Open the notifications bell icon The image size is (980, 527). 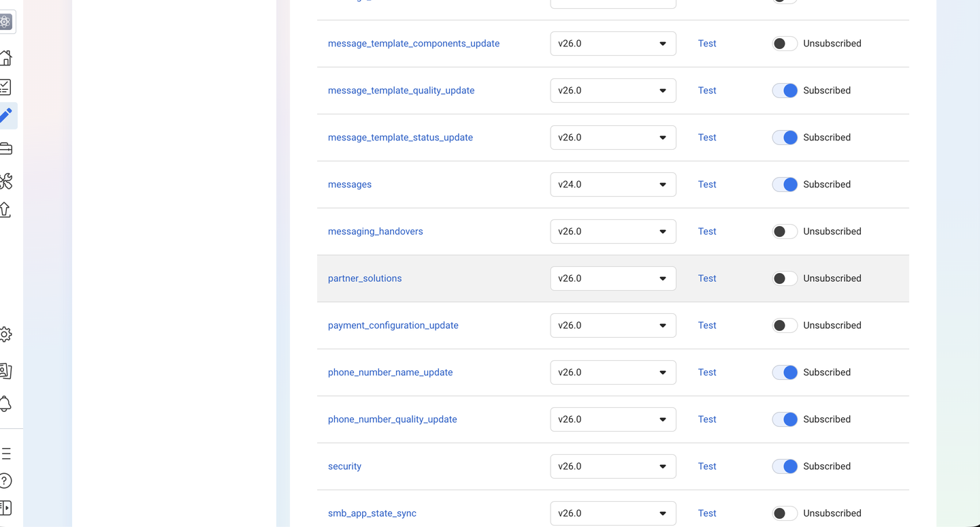tap(5, 404)
